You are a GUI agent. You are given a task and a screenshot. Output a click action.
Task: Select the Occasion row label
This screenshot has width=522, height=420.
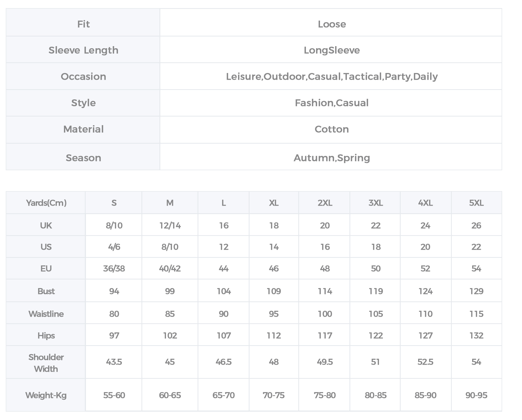click(x=83, y=76)
